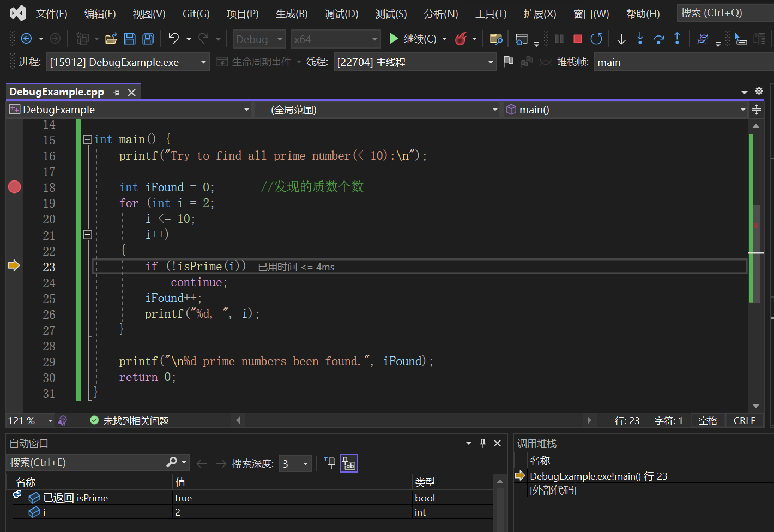Undo the last edit
This screenshot has height=532, width=774.
(x=174, y=39)
